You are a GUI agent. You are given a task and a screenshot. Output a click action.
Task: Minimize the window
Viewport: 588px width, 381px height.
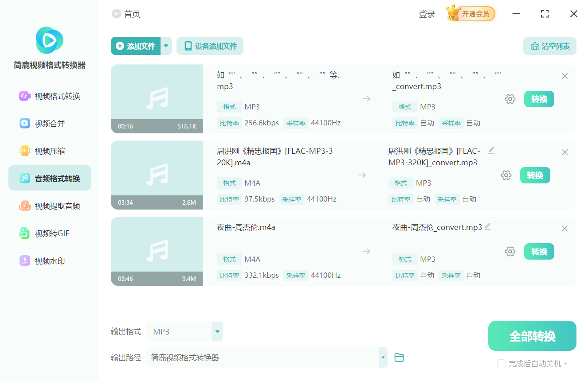pyautogui.click(x=516, y=14)
